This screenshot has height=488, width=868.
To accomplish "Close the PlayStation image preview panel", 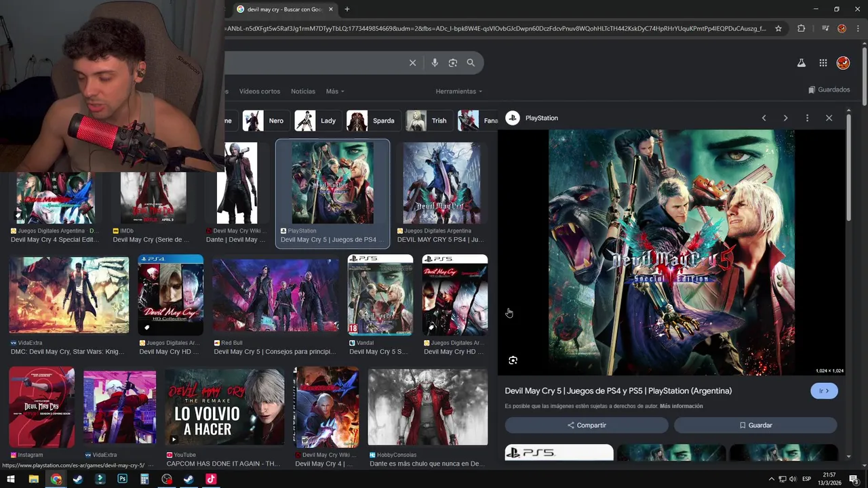I will 829,118.
